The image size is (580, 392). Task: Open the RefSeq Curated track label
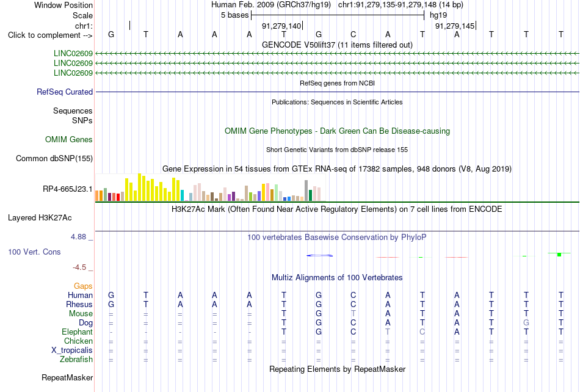[65, 92]
